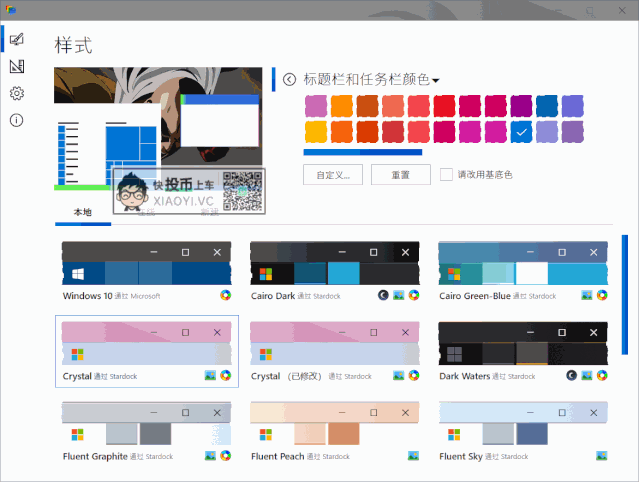Click the 自定义... button
The width and height of the screenshot is (639, 482).
[333, 175]
